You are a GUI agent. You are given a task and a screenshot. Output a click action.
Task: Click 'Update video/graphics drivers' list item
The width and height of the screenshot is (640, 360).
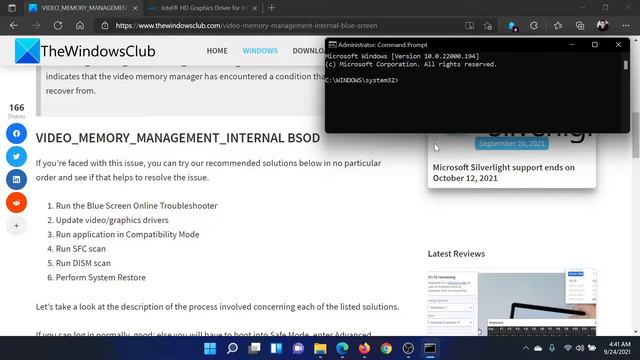coord(112,220)
